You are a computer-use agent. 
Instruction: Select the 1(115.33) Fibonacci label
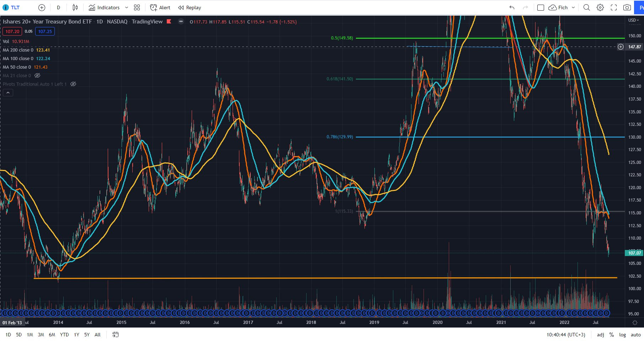pyautogui.click(x=344, y=211)
